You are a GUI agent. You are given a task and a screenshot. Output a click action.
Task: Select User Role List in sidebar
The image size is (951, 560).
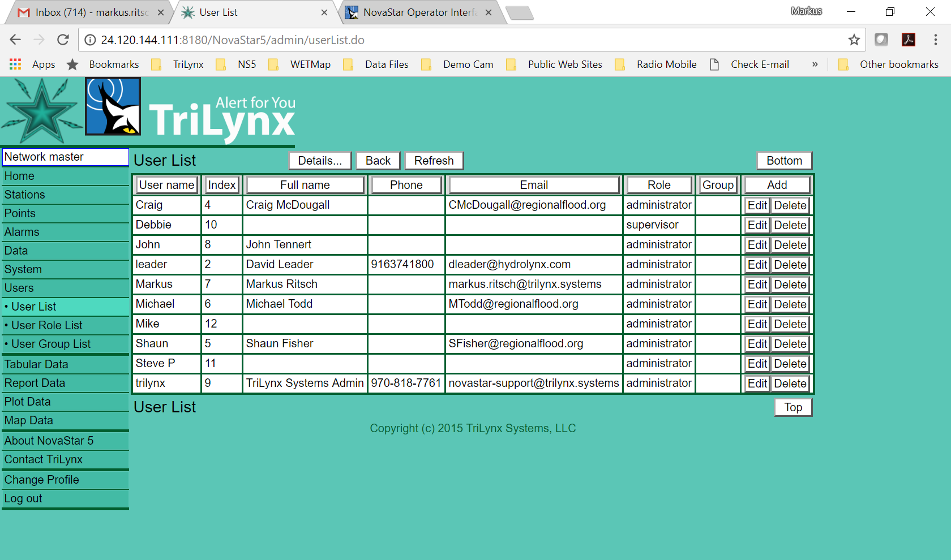(x=47, y=325)
